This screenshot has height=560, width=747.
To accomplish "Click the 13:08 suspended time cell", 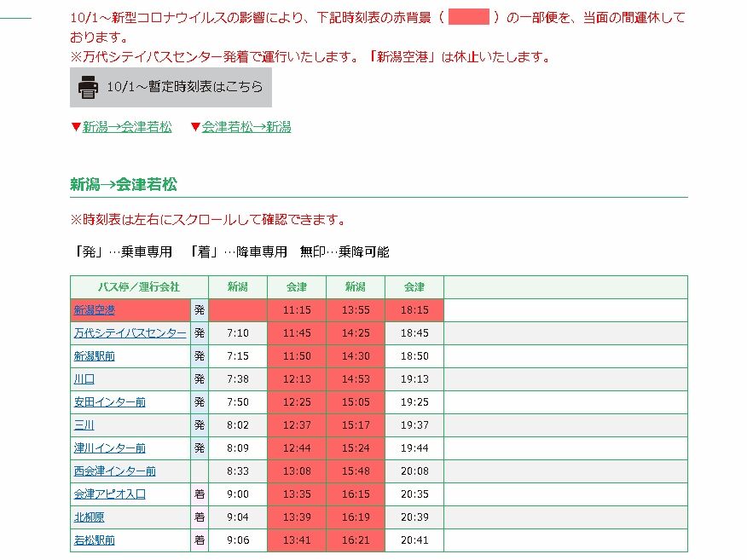I will click(x=297, y=471).
